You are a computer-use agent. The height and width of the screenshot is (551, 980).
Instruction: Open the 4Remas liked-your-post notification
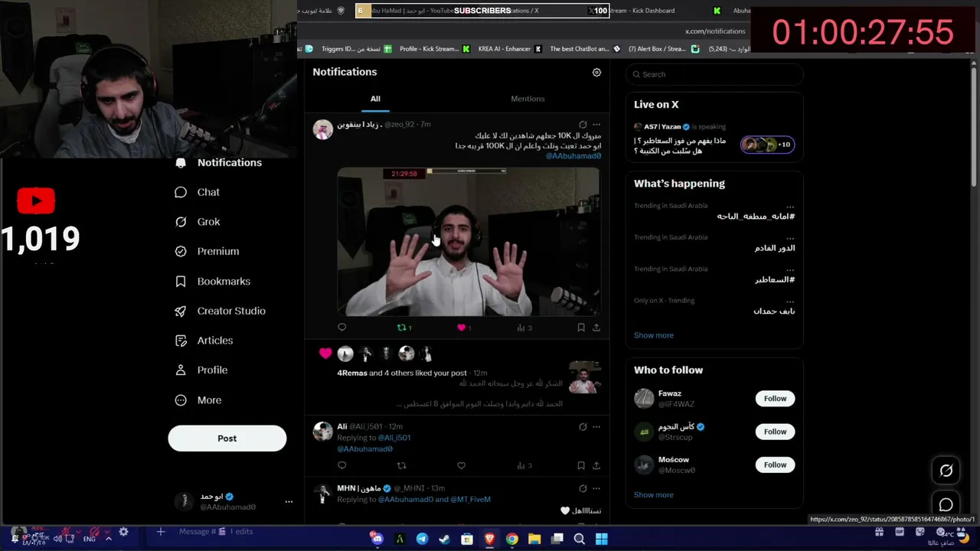click(x=457, y=376)
